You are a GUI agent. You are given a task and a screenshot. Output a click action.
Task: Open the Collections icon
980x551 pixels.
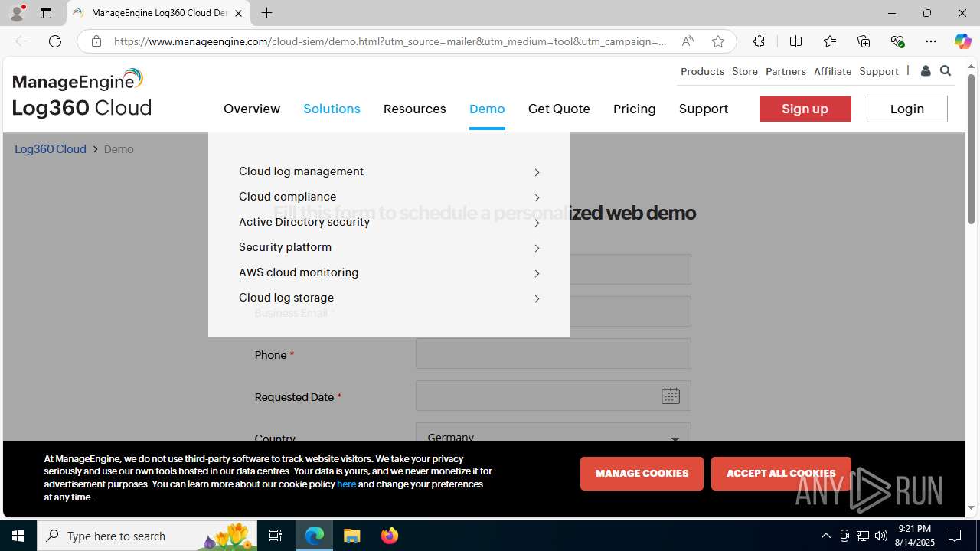point(864,41)
